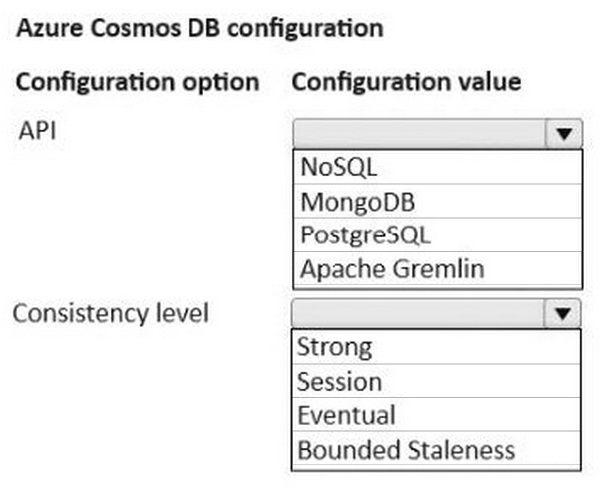Click the Consistency level label
This screenshot has height=492, width=600.
[x=111, y=313]
